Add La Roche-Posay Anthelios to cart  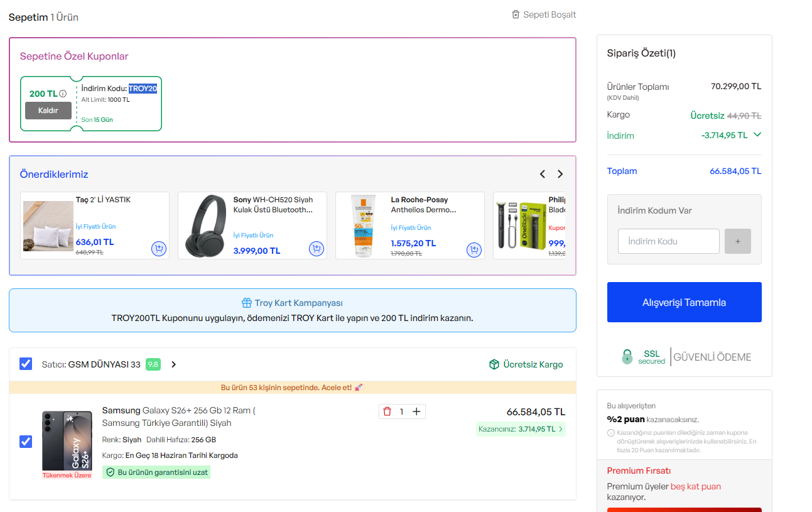point(474,250)
